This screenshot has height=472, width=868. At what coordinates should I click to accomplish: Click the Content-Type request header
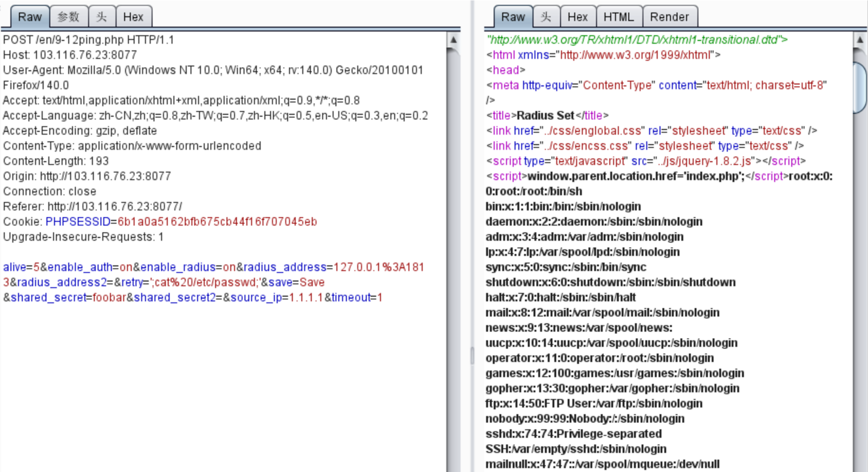point(132,146)
